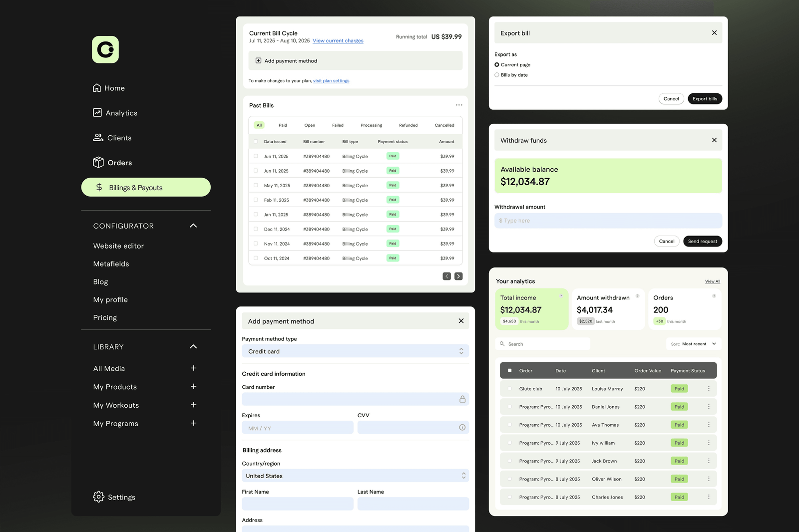Click the Send request button
This screenshot has width=799, height=532.
702,241
